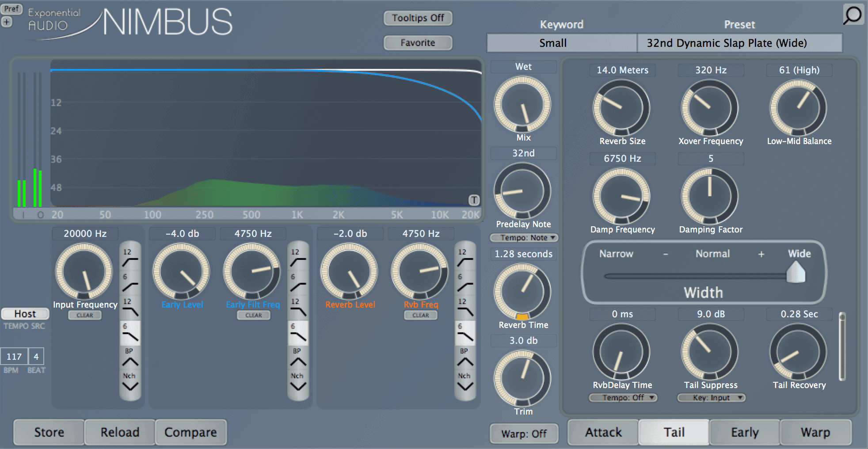This screenshot has width=868, height=449.
Task: Select the Nch notch shape for Rvb Freq
Action: 465,382
